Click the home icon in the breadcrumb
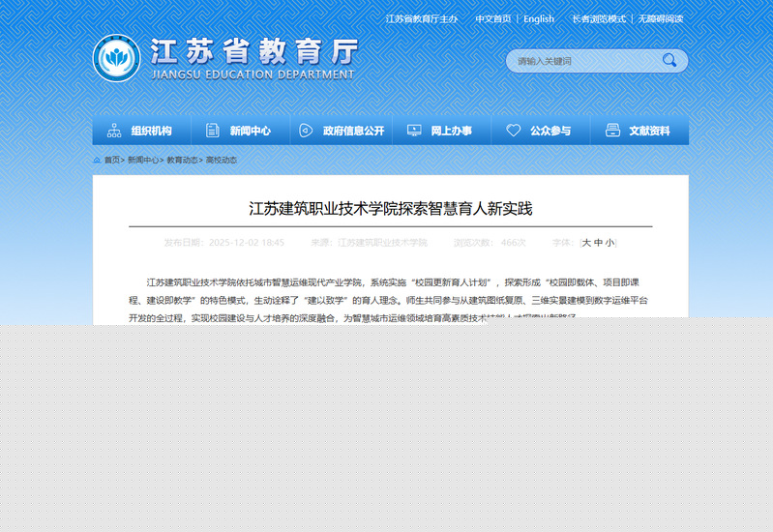 (98, 160)
